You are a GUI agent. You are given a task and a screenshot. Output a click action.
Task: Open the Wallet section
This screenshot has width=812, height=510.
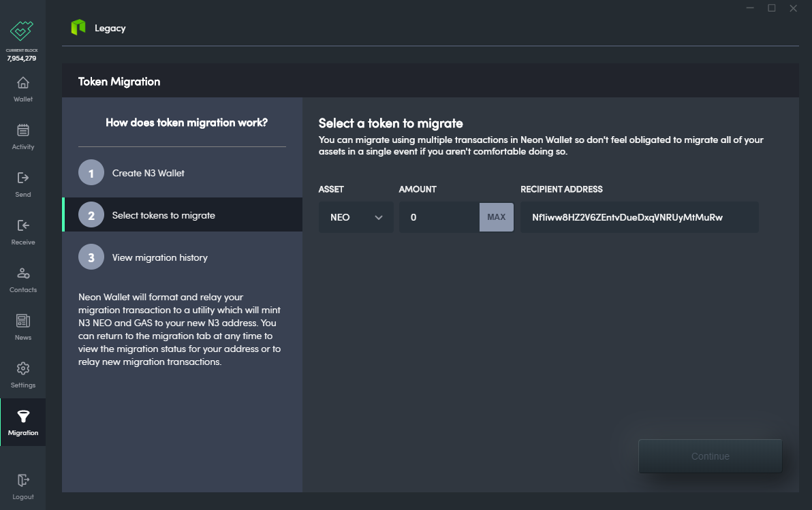point(22,87)
